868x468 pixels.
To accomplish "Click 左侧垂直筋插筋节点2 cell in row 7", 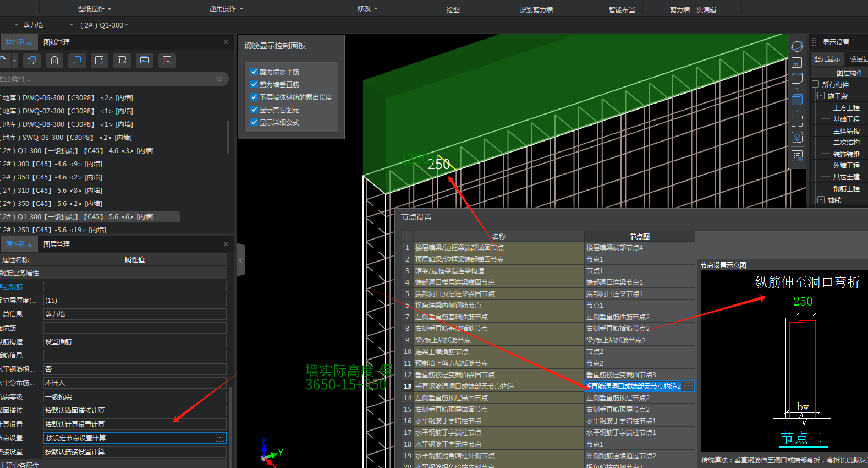I will point(639,317).
